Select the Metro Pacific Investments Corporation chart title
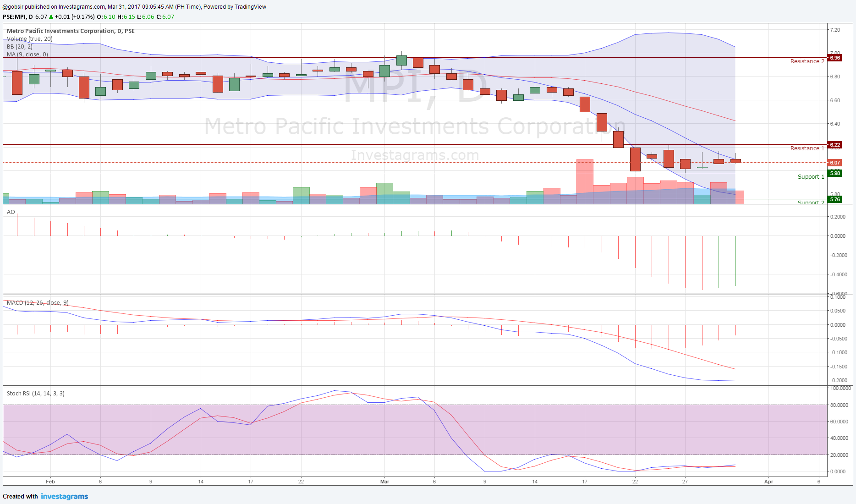856x504 pixels. pos(71,31)
